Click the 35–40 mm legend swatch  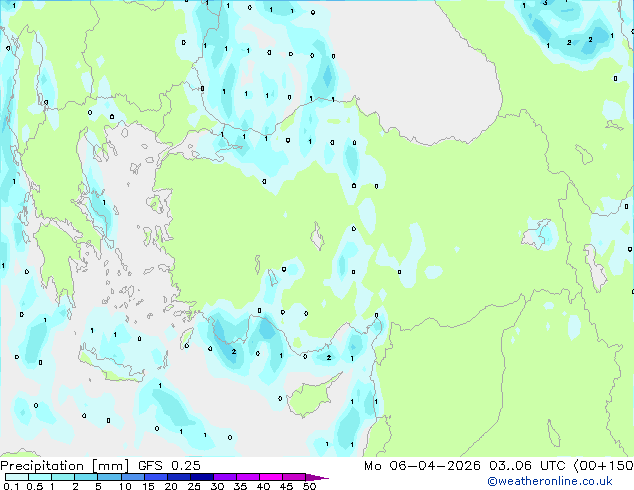tap(248, 477)
